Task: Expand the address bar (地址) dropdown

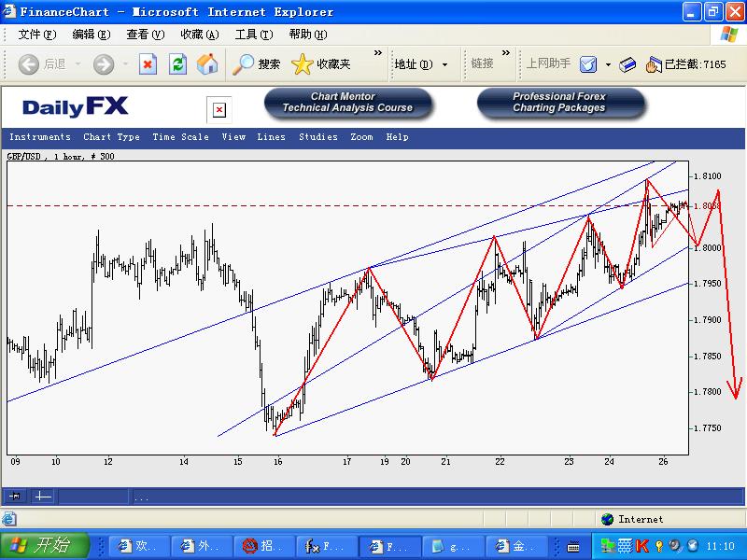Action: (444, 64)
